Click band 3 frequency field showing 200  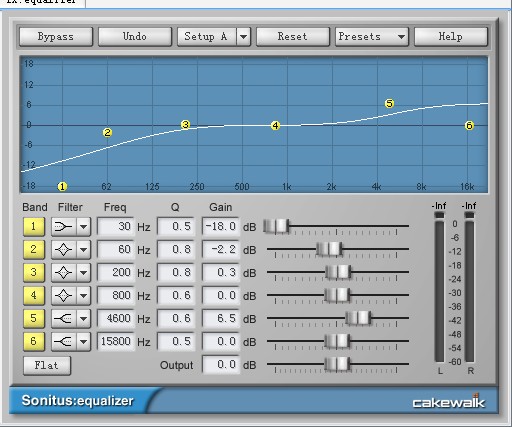[116, 272]
